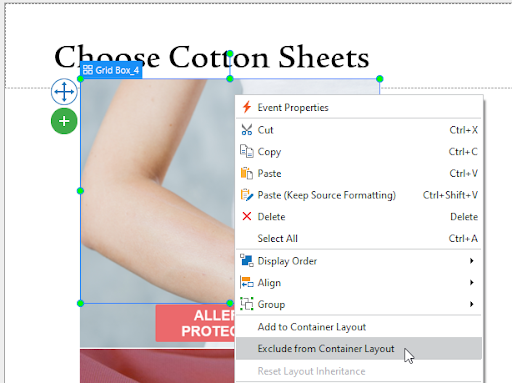Click the top-right green resize handle
512x383 pixels.
coord(380,79)
